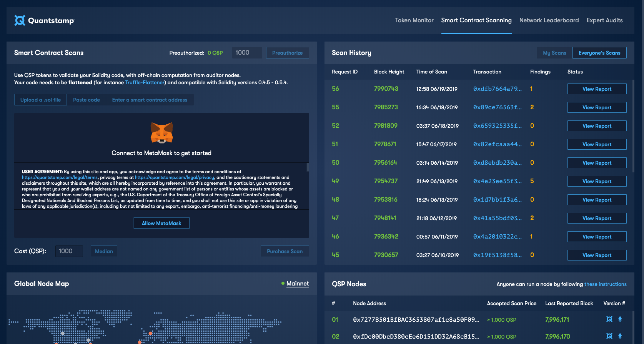Viewport: 644px width, 344px height.
Task: Click block height 7954737
Action: [x=386, y=181]
